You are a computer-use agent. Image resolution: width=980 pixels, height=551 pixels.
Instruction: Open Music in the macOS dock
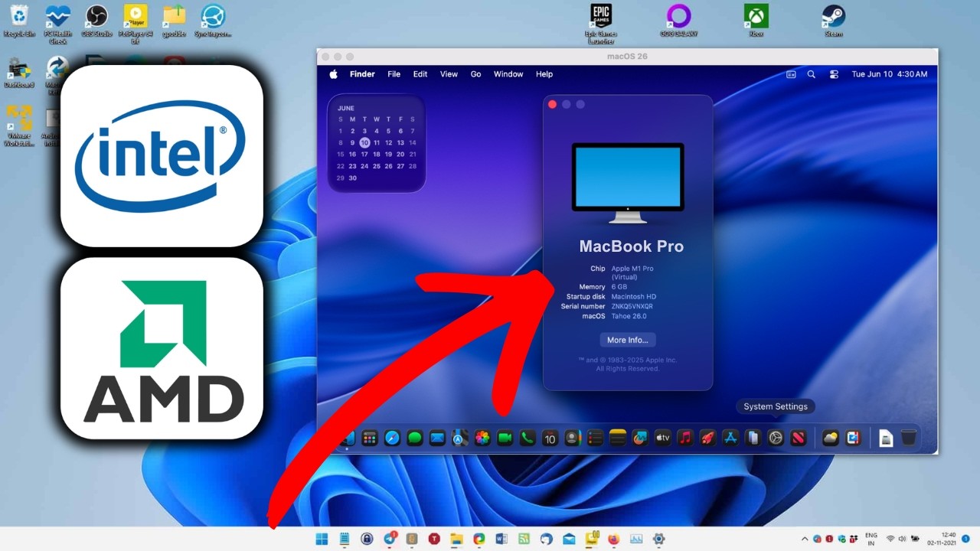pyautogui.click(x=685, y=439)
